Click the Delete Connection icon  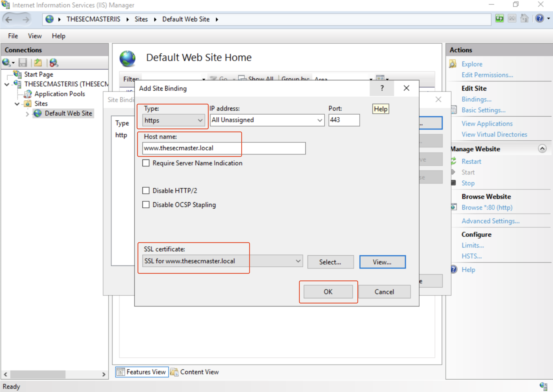pyautogui.click(x=54, y=63)
